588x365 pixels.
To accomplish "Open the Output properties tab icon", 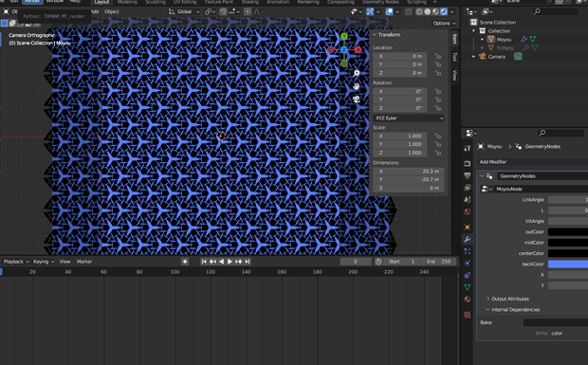I will click(x=468, y=175).
